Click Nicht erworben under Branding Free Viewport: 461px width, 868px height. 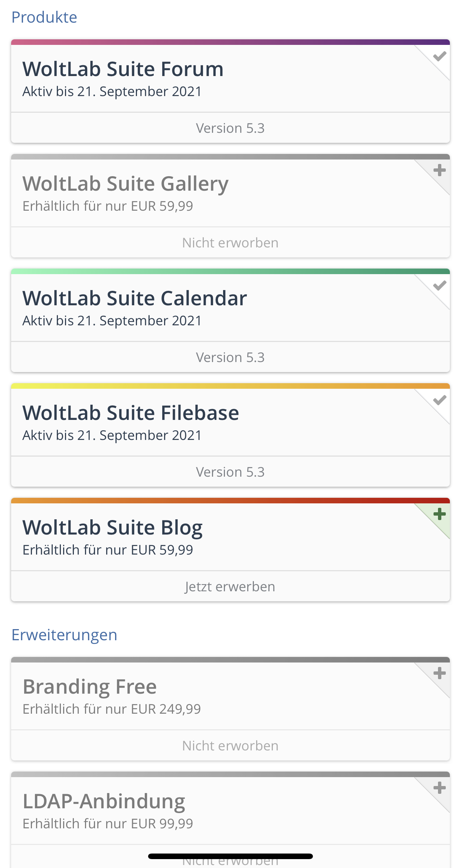point(230,746)
